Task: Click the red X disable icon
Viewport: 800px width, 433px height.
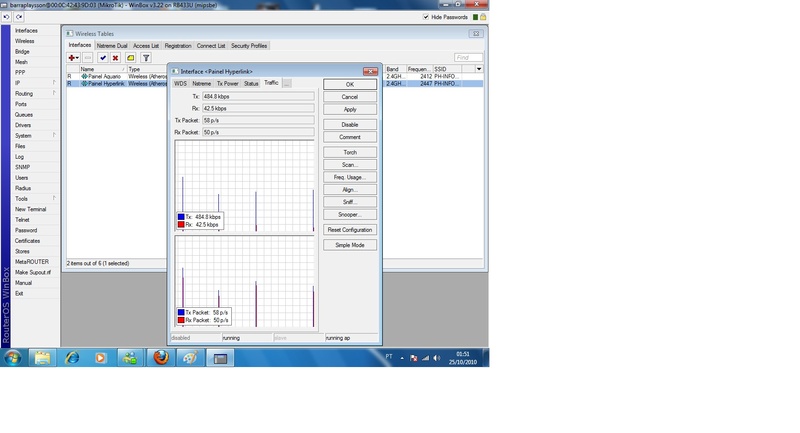Action: pyautogui.click(x=116, y=58)
